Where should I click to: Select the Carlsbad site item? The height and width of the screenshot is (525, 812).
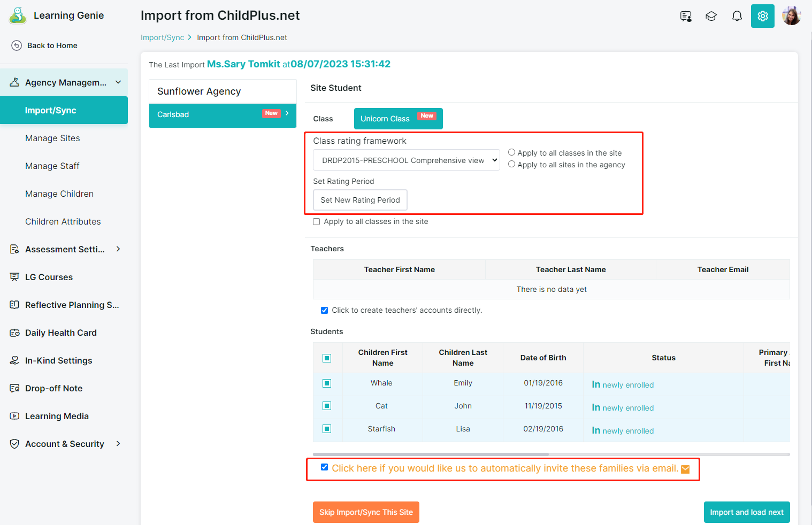click(x=223, y=115)
